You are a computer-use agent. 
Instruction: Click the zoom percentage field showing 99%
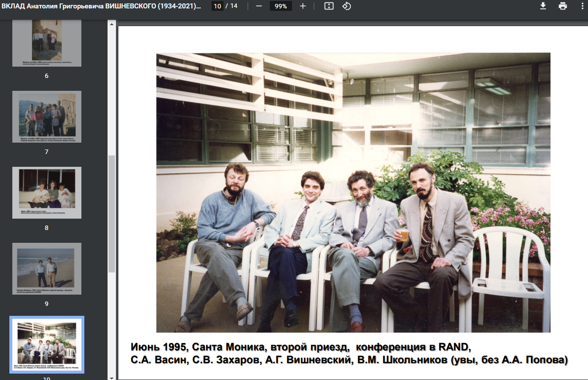[281, 6]
